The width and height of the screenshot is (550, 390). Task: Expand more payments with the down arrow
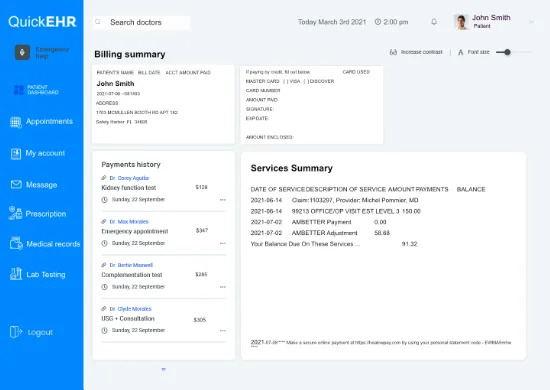(163, 369)
